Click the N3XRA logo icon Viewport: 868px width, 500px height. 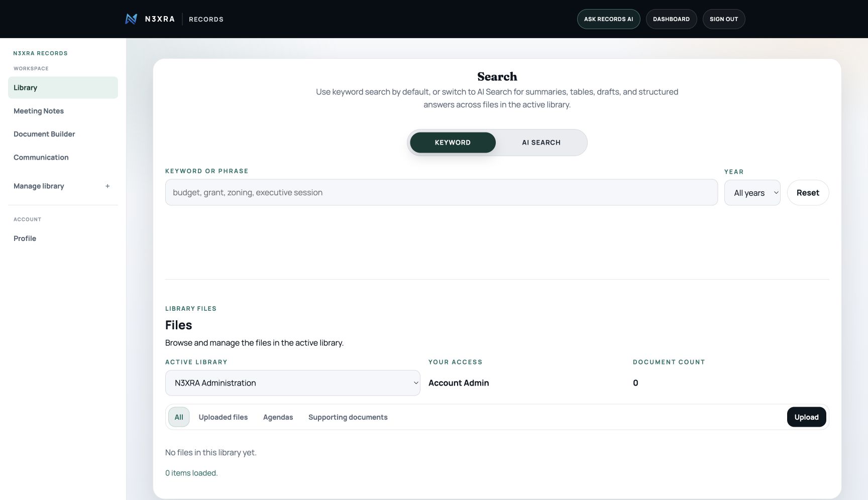(131, 19)
